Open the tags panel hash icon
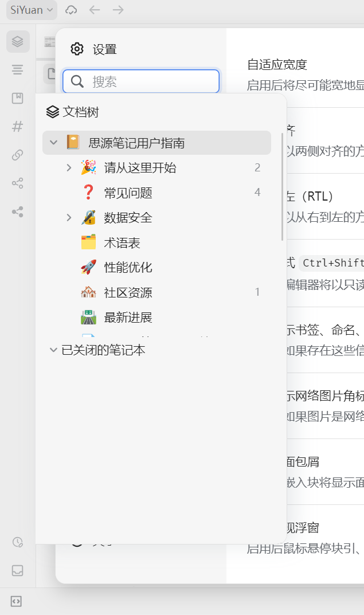364x615 pixels. coord(18,126)
